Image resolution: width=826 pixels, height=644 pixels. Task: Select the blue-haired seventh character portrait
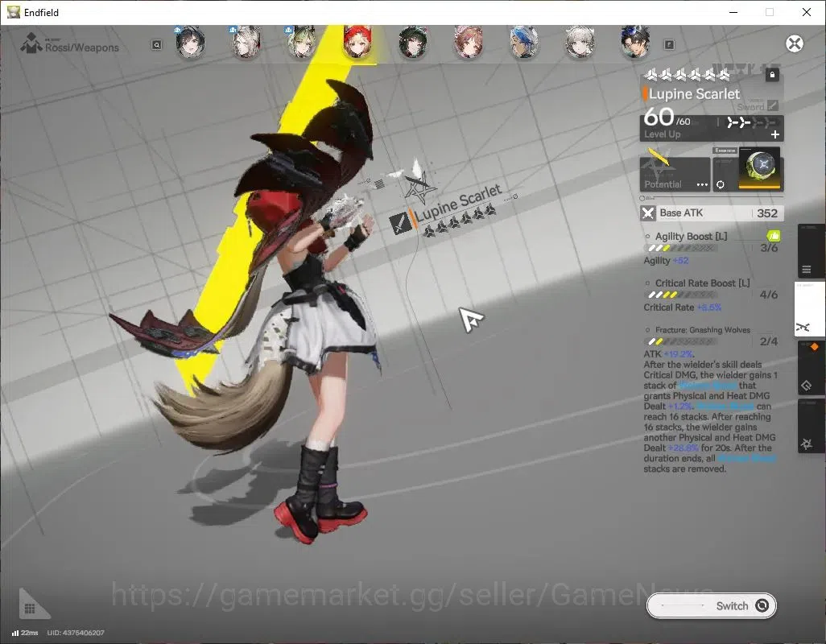(524, 43)
